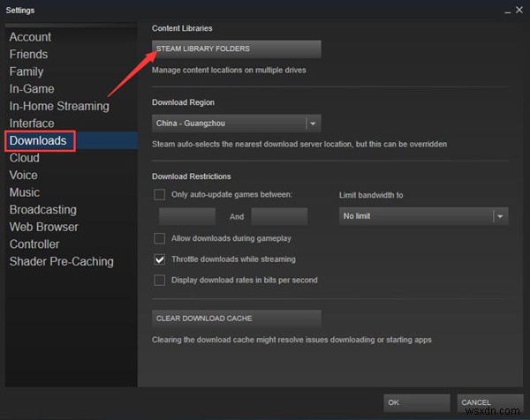The width and height of the screenshot is (530, 420).
Task: Enable Display download rates in bits per second
Action: (160, 281)
